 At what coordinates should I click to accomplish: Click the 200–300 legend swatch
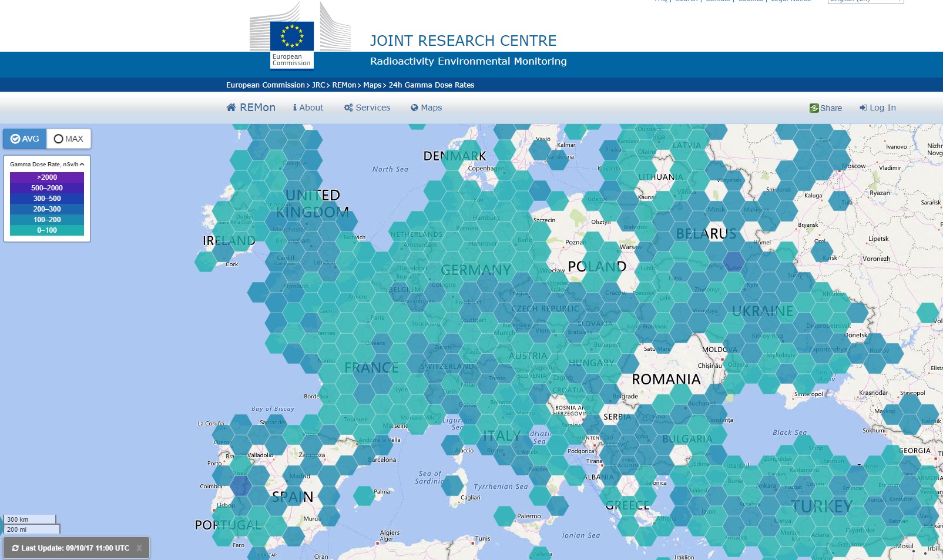click(x=47, y=209)
